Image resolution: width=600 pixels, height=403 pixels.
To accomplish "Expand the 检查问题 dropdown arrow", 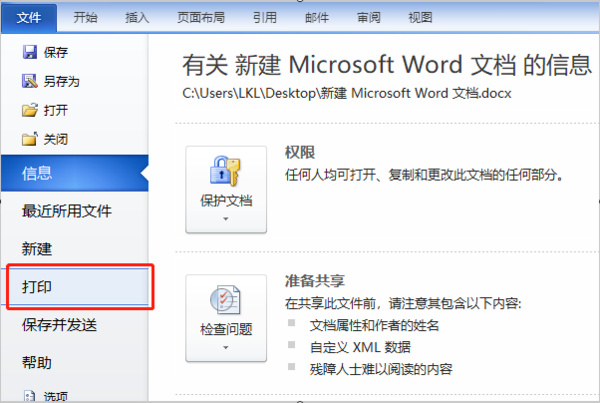I will (226, 348).
